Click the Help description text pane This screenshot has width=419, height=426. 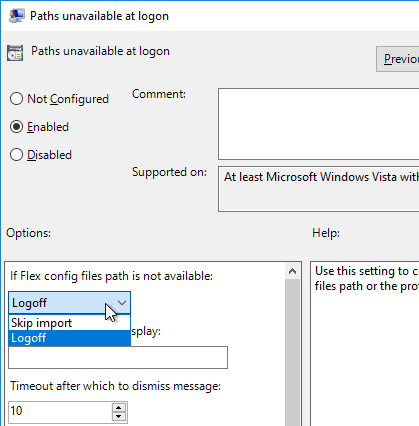[365, 344]
